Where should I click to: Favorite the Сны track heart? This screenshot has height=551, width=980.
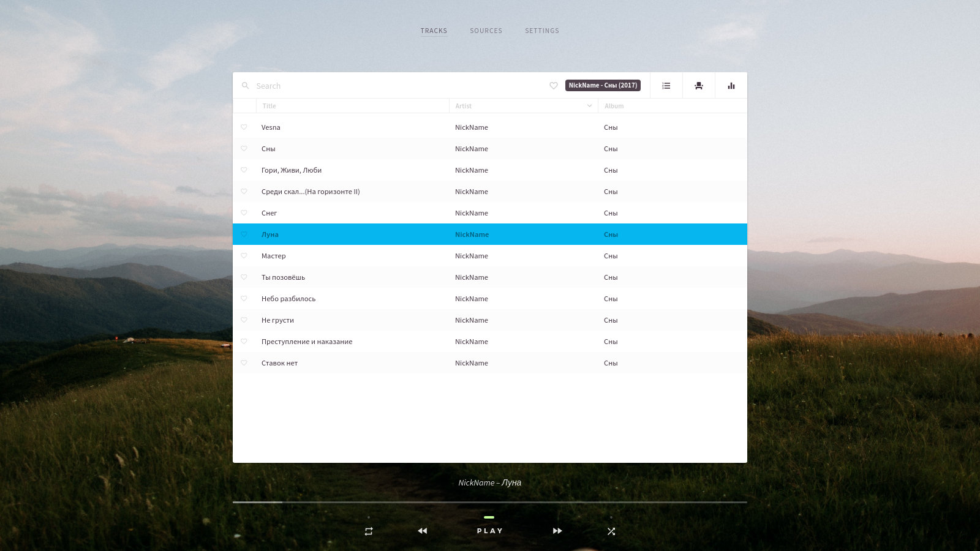pyautogui.click(x=244, y=149)
